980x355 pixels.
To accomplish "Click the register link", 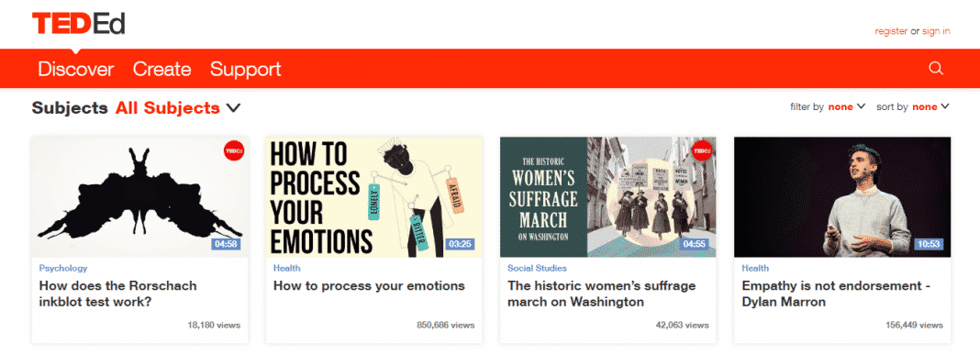I will coord(891,31).
